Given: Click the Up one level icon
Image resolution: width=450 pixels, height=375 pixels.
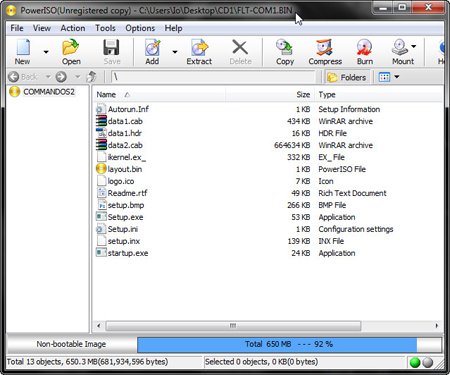Looking at the screenshot, I should [91, 77].
